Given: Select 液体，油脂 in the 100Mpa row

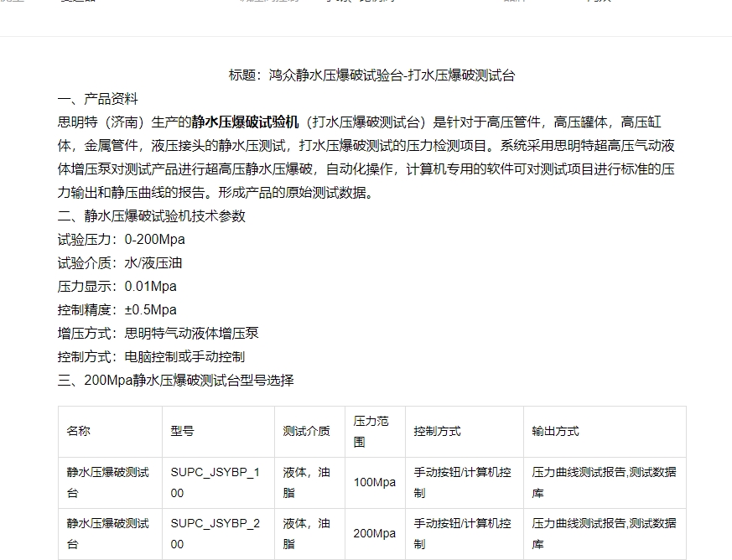Looking at the screenshot, I should (310, 483).
